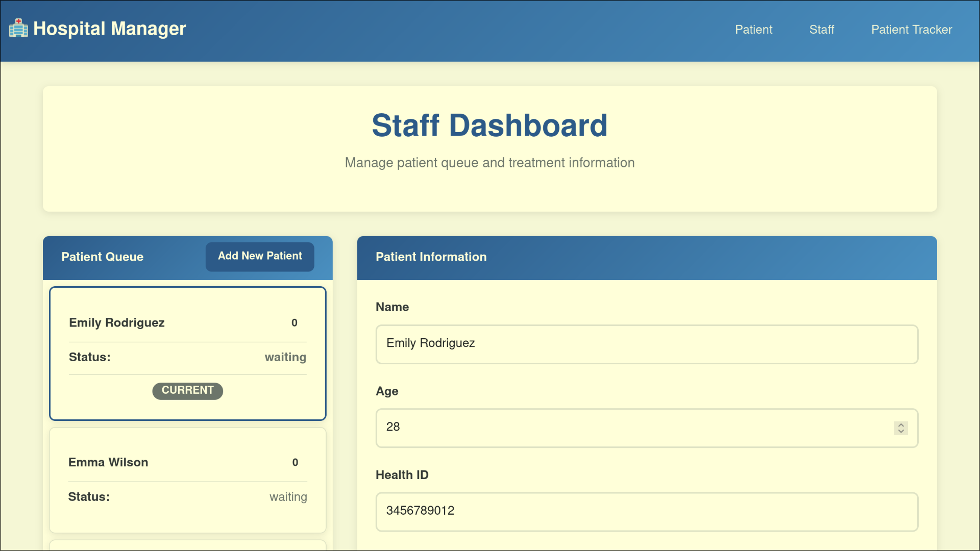Open the Staff navigation link
Image resolution: width=980 pixels, height=551 pixels.
click(x=821, y=30)
